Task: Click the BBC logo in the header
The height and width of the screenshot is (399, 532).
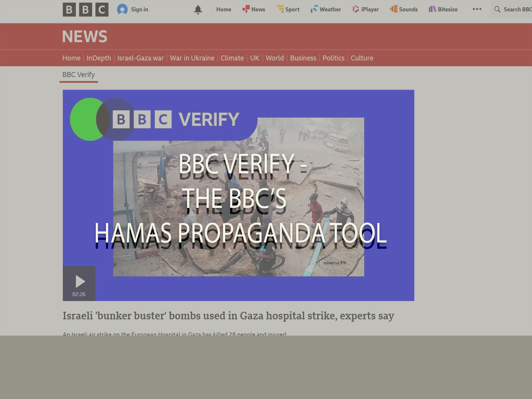Action: (x=86, y=9)
